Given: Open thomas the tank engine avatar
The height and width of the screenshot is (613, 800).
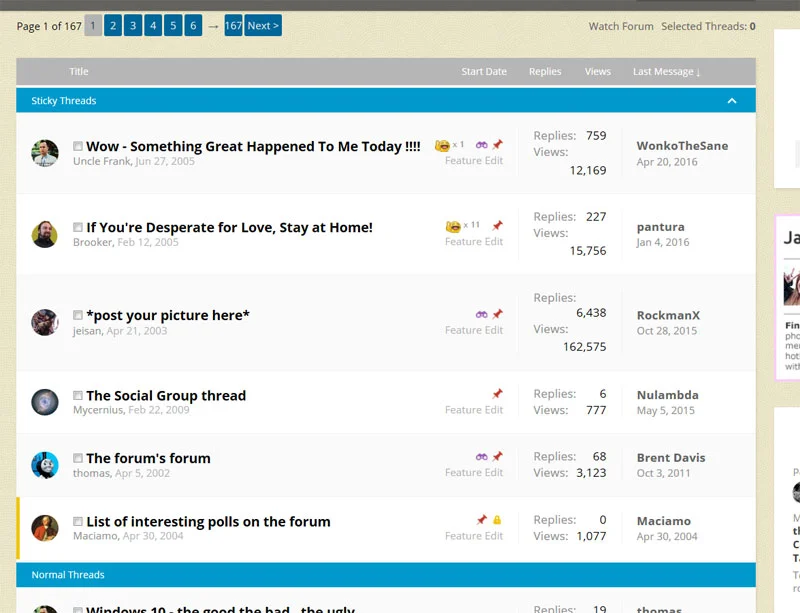Looking at the screenshot, I should (x=45, y=465).
